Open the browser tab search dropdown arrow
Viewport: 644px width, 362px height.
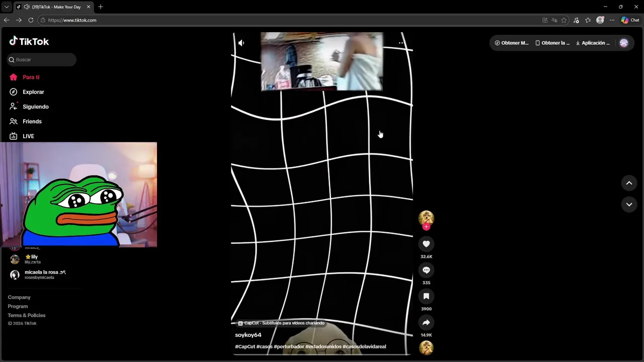[7, 7]
